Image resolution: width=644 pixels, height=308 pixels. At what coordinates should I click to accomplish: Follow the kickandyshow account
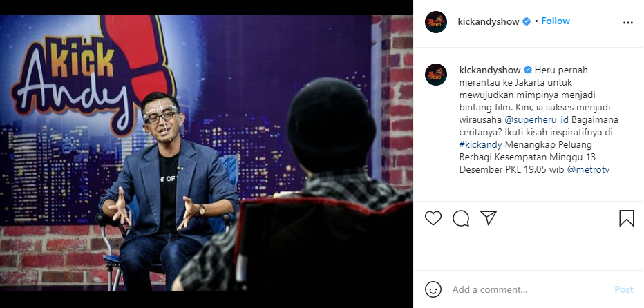pos(556,21)
